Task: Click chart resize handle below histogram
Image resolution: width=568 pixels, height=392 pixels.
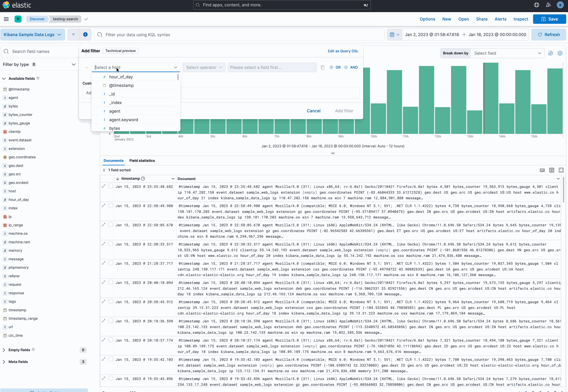Action: [333, 153]
